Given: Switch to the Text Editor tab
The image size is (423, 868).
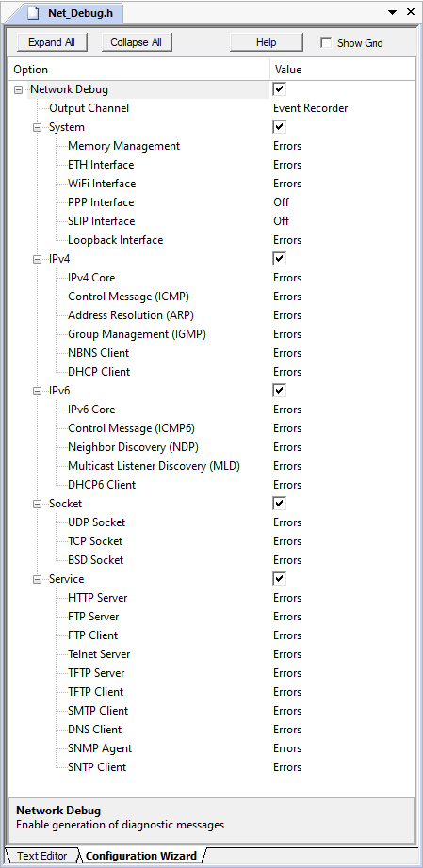Looking at the screenshot, I should 41,856.
